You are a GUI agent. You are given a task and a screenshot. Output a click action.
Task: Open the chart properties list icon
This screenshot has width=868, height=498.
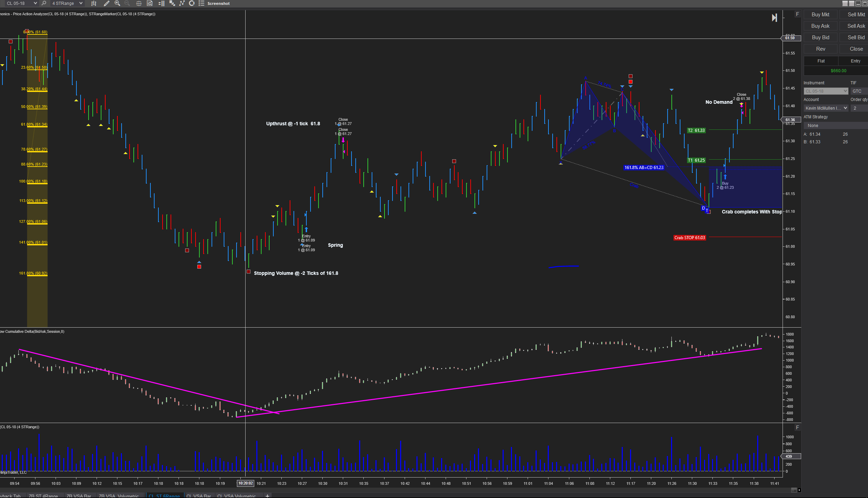click(x=201, y=3)
